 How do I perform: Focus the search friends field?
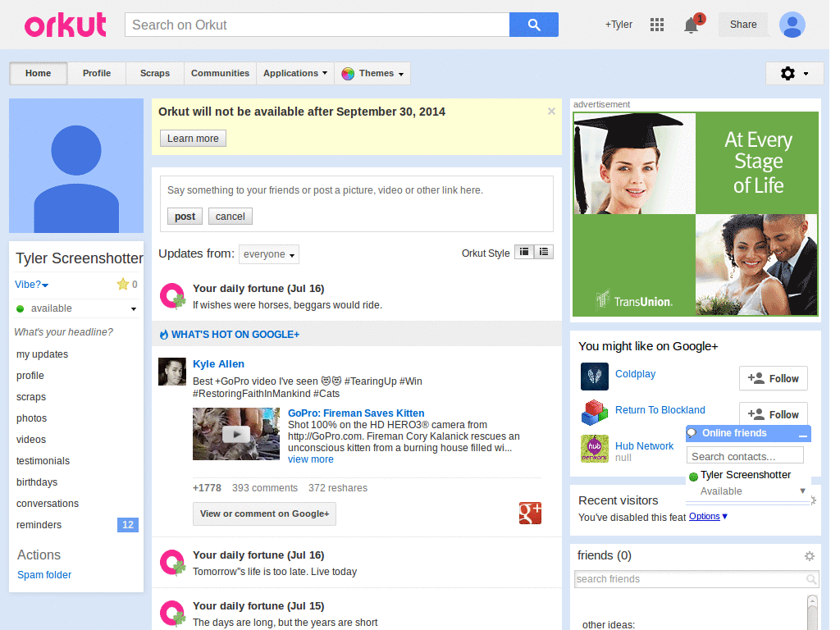(x=691, y=579)
